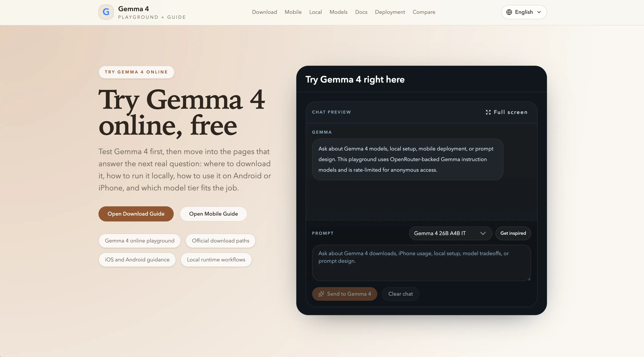Screen dimensions: 644x357
Task: Click Open Mobile Guide button
Action: coord(213,214)
